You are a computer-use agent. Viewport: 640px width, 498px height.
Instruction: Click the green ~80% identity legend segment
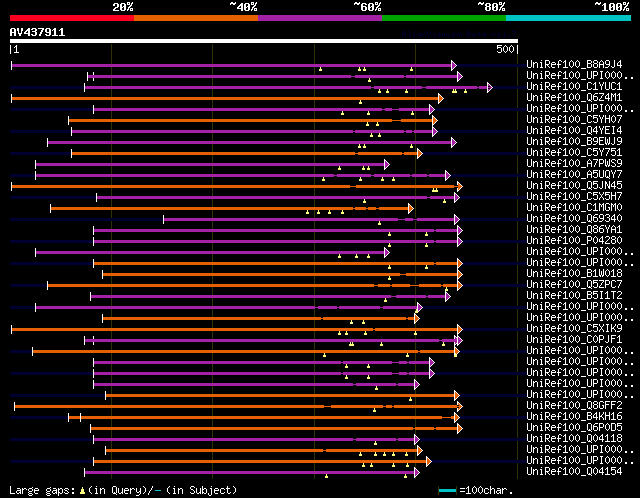click(x=444, y=18)
